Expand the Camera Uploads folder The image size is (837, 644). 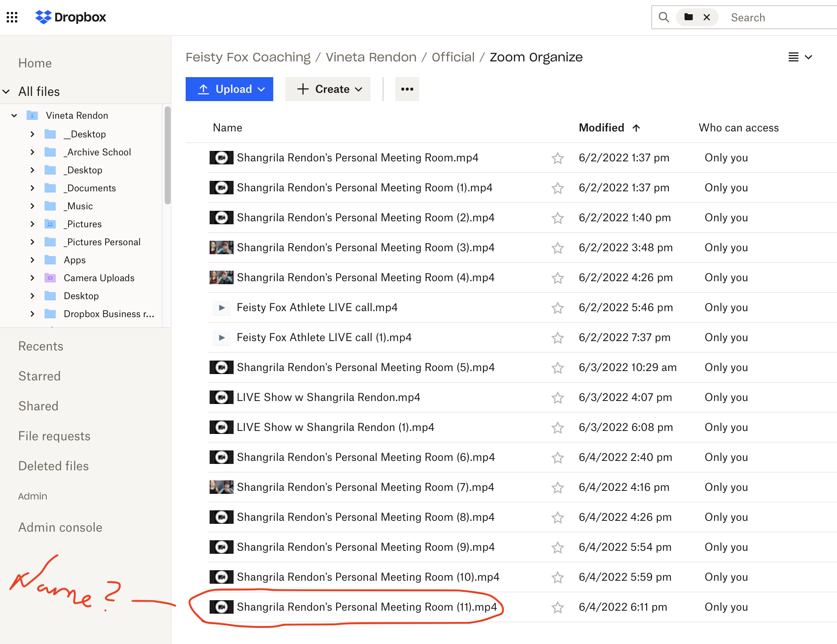tap(32, 278)
